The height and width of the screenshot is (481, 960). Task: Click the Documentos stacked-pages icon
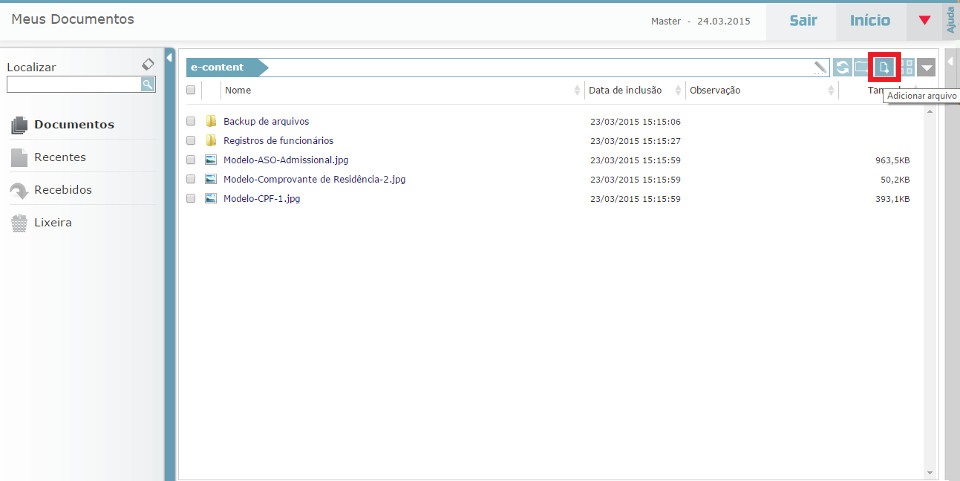click(19, 125)
